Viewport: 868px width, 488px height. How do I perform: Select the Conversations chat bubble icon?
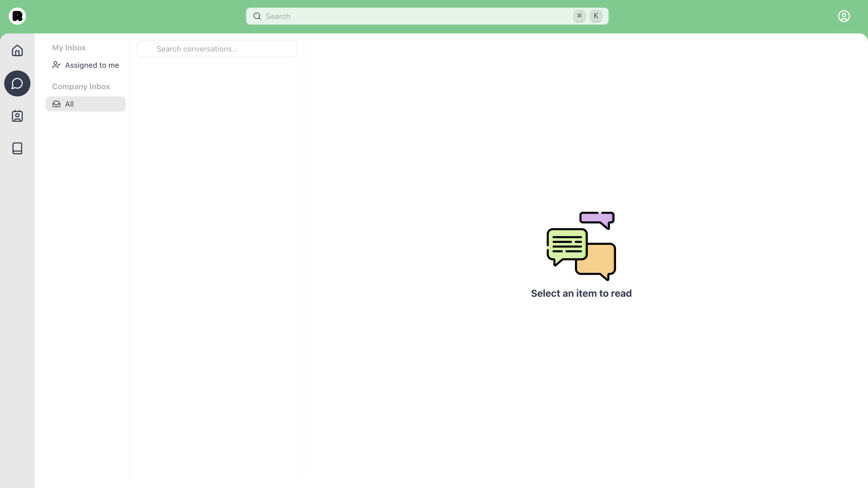17,83
